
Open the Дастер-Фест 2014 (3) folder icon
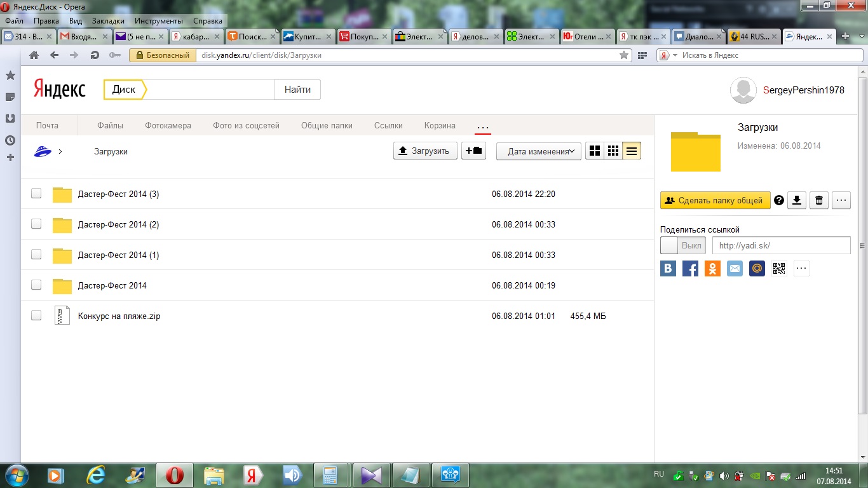(x=62, y=194)
